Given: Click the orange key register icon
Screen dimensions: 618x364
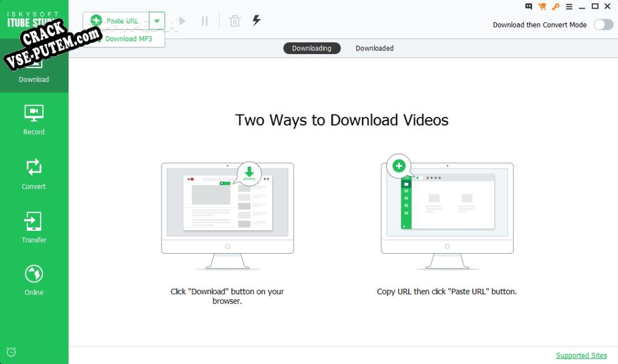Looking at the screenshot, I should (x=555, y=6).
